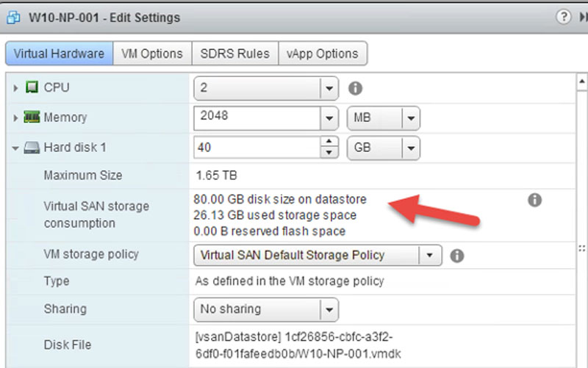This screenshot has height=368, width=588.
Task: Open the Sharing dropdown
Action: point(329,309)
